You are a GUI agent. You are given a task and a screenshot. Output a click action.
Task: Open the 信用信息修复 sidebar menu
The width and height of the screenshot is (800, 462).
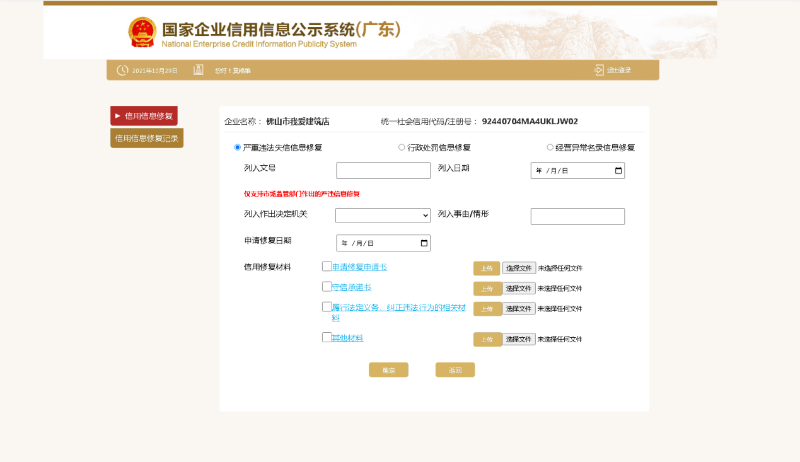(144, 116)
